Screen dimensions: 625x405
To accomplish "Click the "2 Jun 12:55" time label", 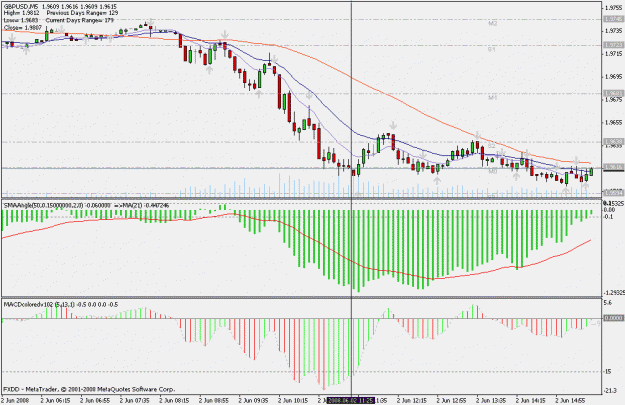I will coord(452,401).
